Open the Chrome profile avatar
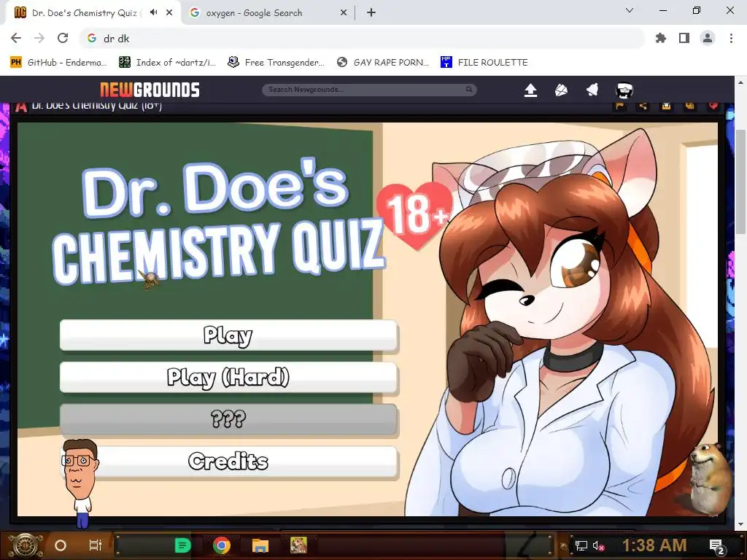The image size is (747, 560). click(x=708, y=38)
